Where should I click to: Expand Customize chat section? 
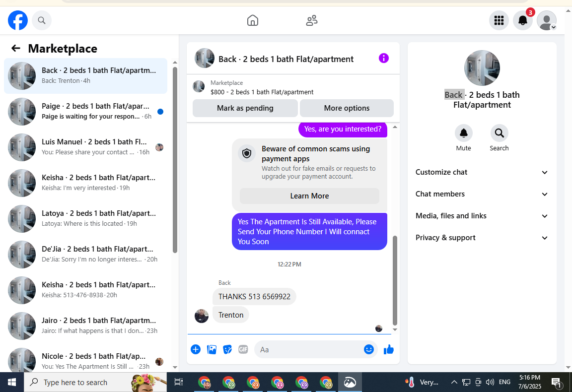click(482, 172)
